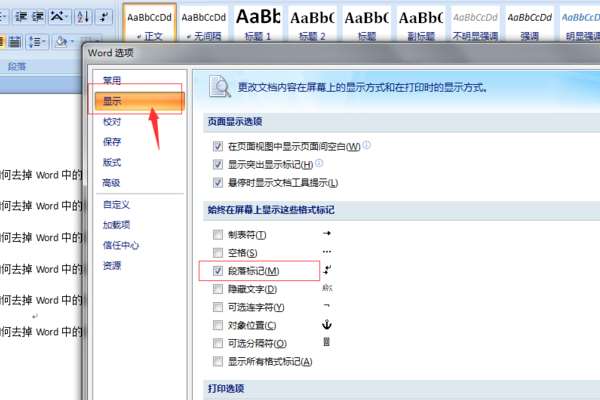Viewport: 600px width, 400px height.
Task: Toggle the show/hide paragraph marks ribbon icon
Action: click(104, 17)
